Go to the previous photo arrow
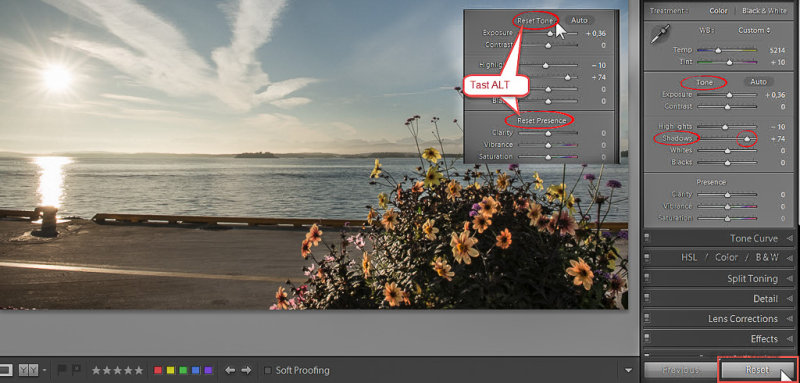The height and width of the screenshot is (383, 800). coord(230,370)
